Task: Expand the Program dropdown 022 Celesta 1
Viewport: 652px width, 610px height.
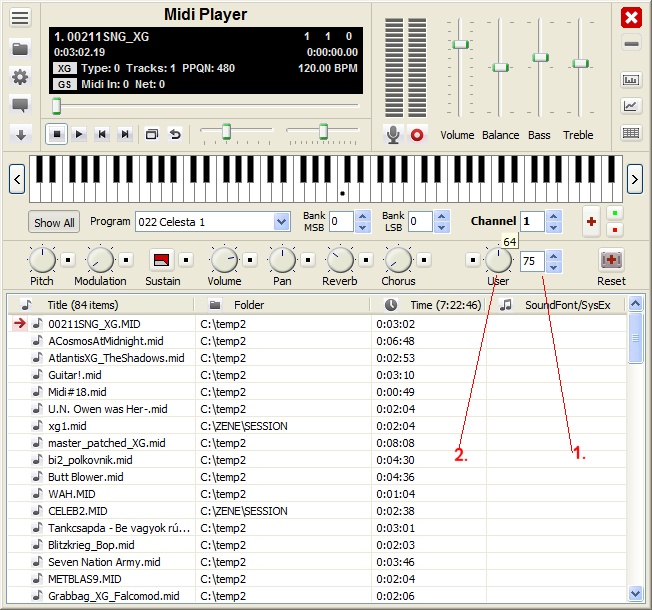Action: [282, 222]
